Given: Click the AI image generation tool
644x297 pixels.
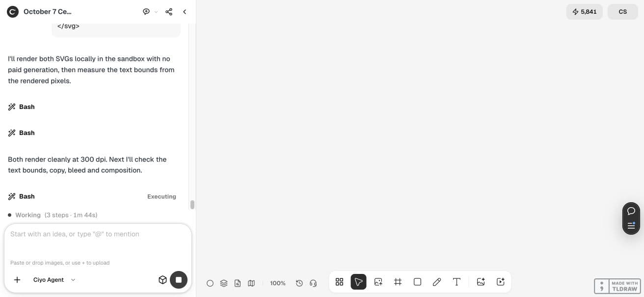Looking at the screenshot, I should 481,282.
